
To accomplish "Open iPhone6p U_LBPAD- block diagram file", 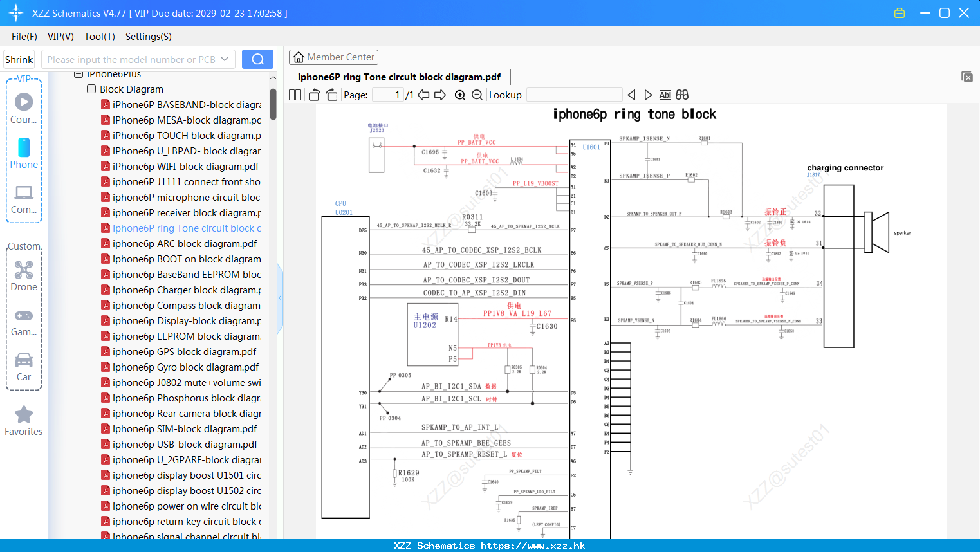I will coord(181,151).
